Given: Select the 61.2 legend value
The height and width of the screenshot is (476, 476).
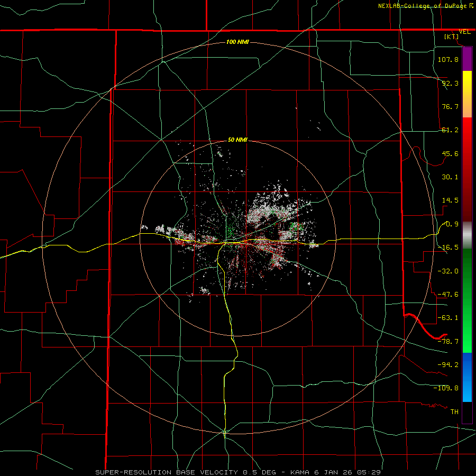Looking at the screenshot, I should pyautogui.click(x=450, y=130).
